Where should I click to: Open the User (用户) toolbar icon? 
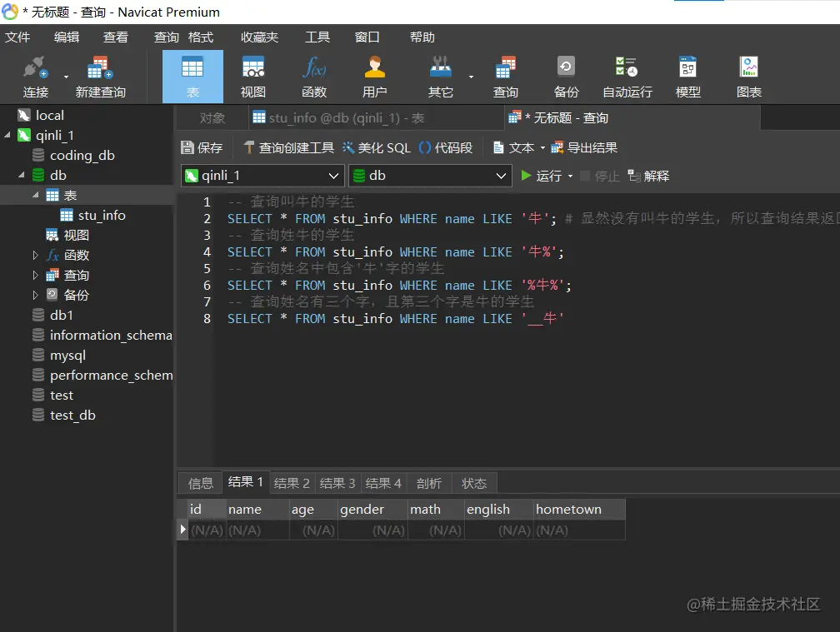click(374, 77)
